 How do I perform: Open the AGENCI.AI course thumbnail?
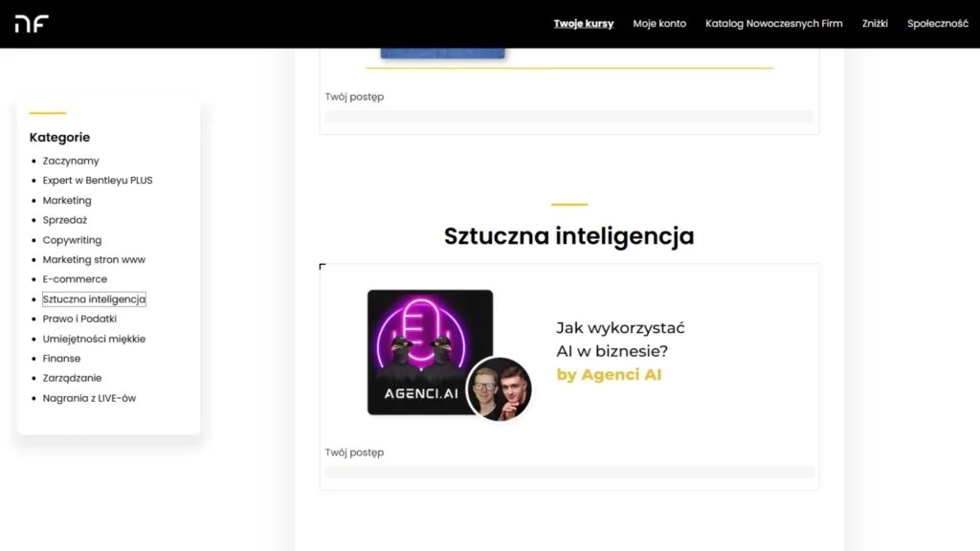[x=430, y=352]
